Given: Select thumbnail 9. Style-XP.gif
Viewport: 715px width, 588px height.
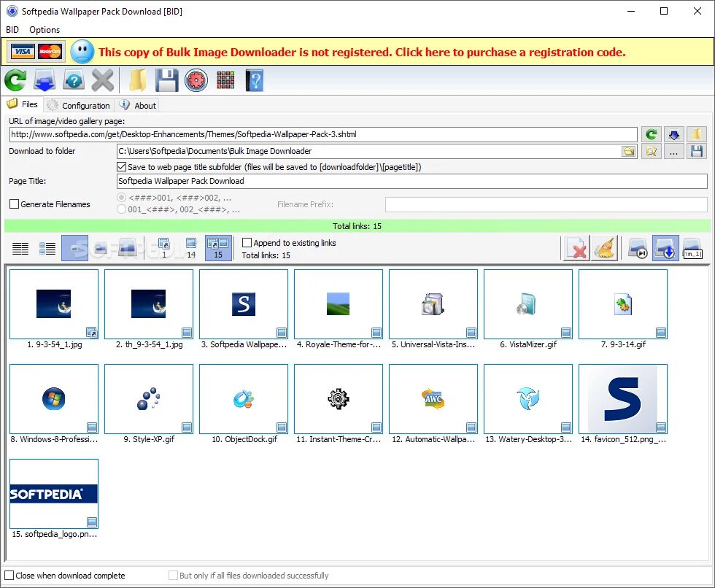Looking at the screenshot, I should coord(149,399).
